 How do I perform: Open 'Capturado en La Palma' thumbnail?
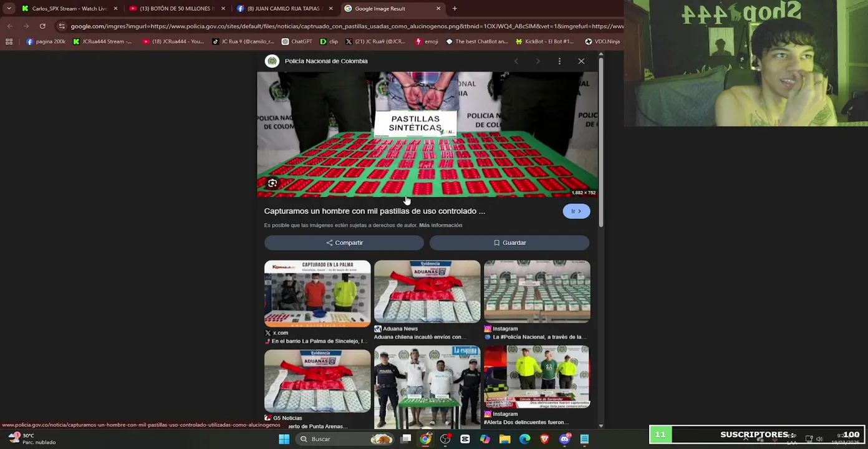(317, 294)
